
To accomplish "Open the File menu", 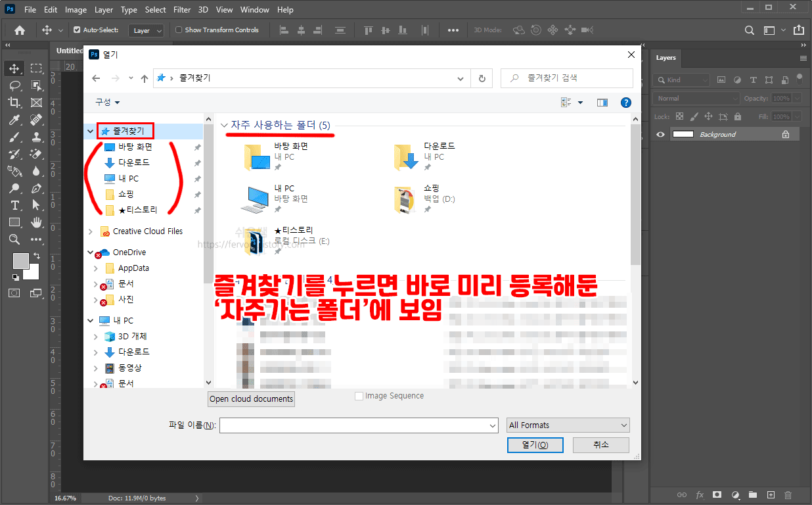I will pyautogui.click(x=30, y=10).
